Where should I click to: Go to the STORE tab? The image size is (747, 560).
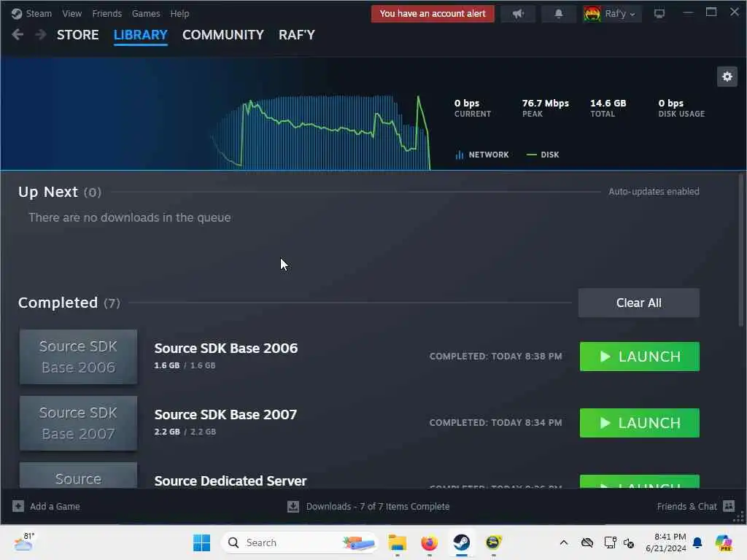[77, 35]
